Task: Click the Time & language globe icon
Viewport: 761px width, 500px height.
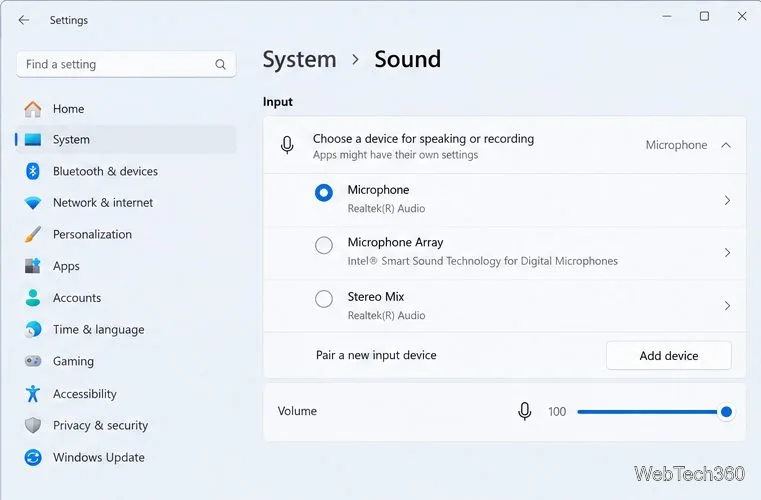Action: 33,329
